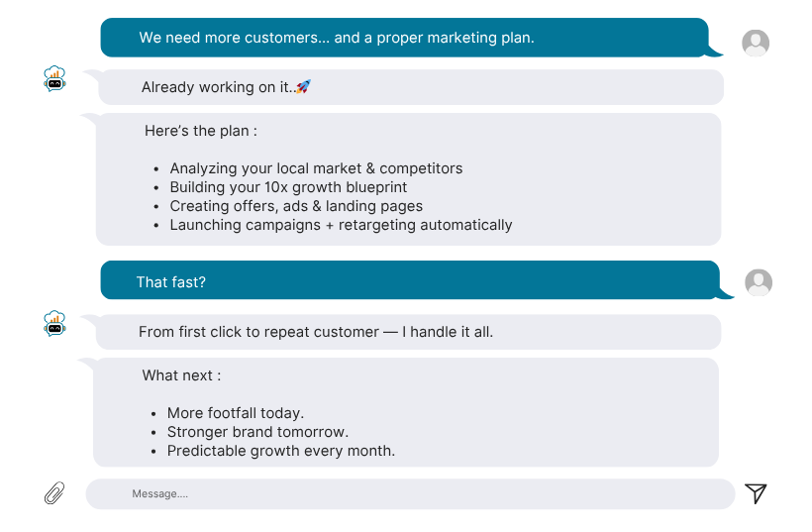Screen dimensions: 812x532
Task: Click the rocket emoji in the bot reply
Action: click(303, 86)
